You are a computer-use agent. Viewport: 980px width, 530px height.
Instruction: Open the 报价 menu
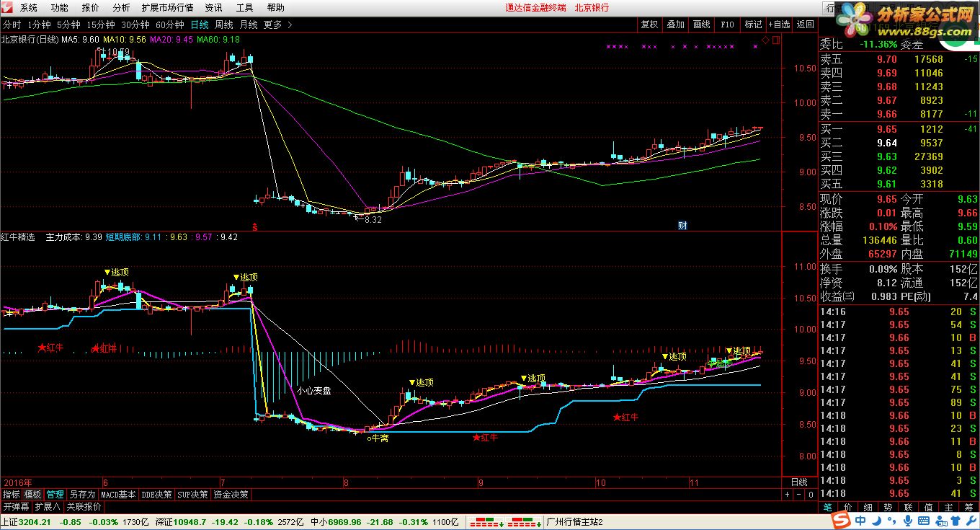coord(91,7)
